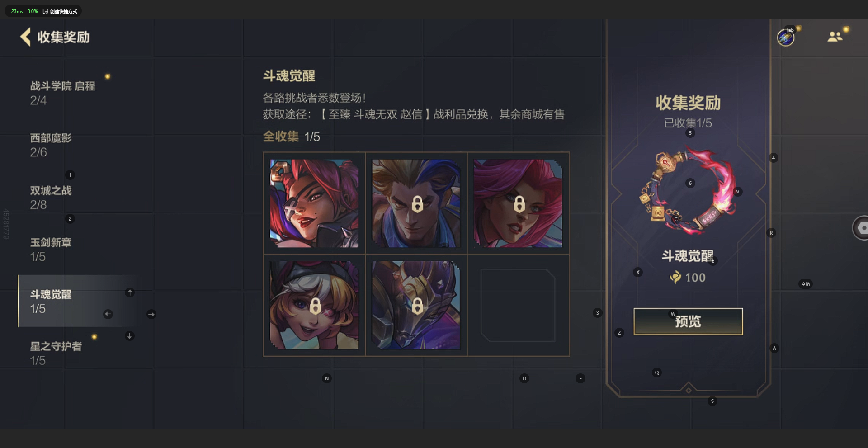The width and height of the screenshot is (868, 448).
Task: Open the hexagon floating button on right edge
Action: (861, 228)
